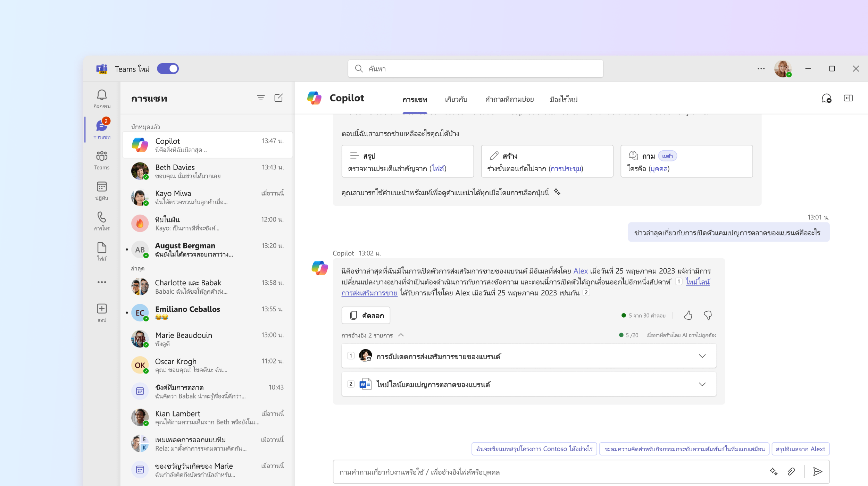Toggle thumbs up on Copilot response
This screenshot has height=486, width=868.
pyautogui.click(x=688, y=315)
